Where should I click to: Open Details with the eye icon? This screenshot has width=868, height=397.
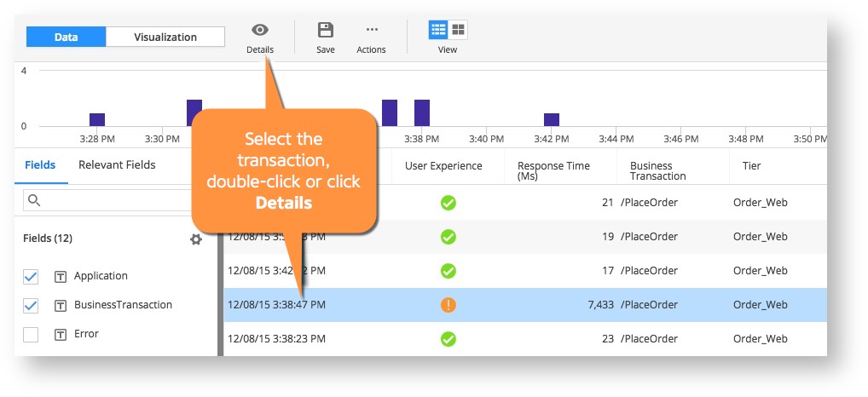[x=259, y=30]
